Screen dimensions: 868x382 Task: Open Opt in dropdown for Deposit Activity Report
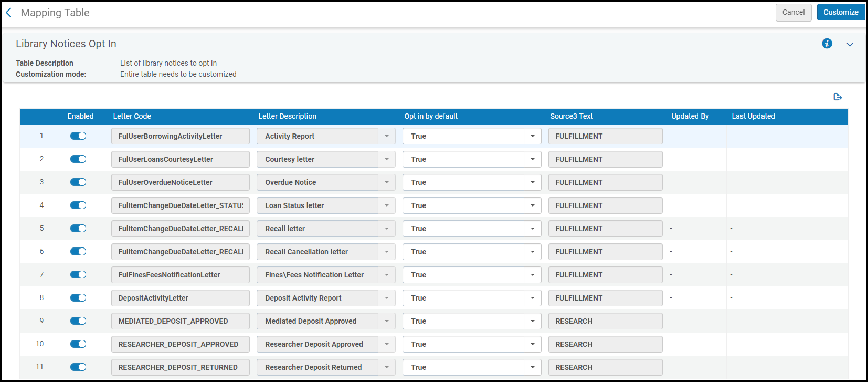pyautogui.click(x=472, y=298)
